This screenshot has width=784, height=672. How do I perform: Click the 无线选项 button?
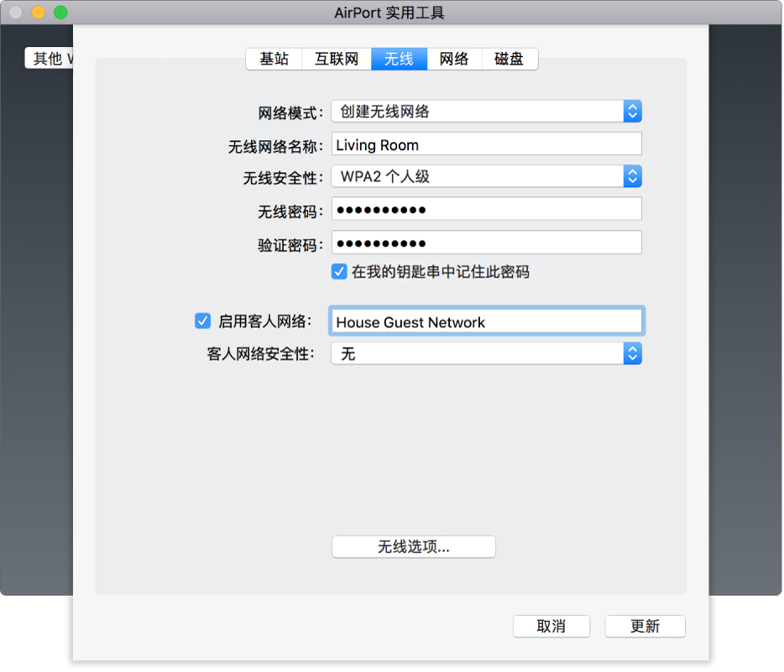pos(413,546)
